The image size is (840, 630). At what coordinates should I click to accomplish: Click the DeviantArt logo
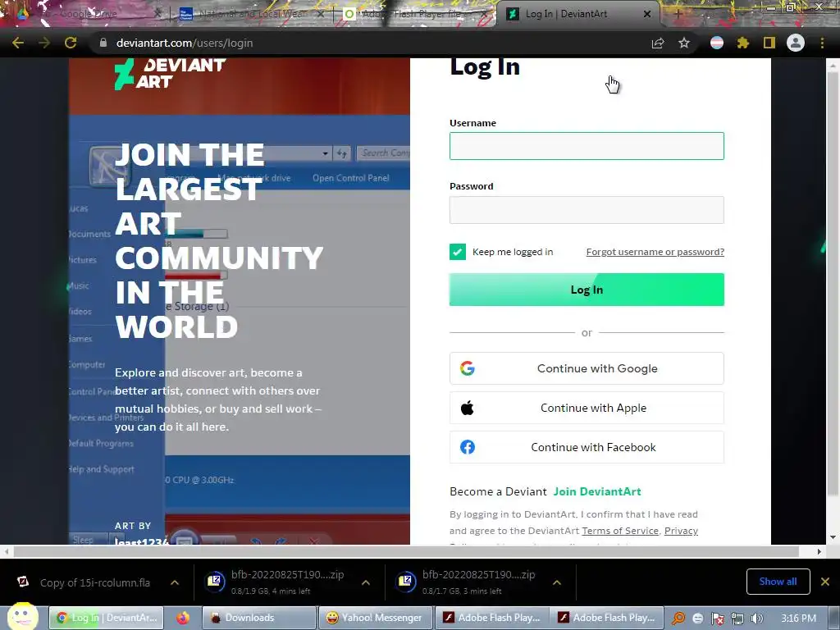tap(170, 73)
